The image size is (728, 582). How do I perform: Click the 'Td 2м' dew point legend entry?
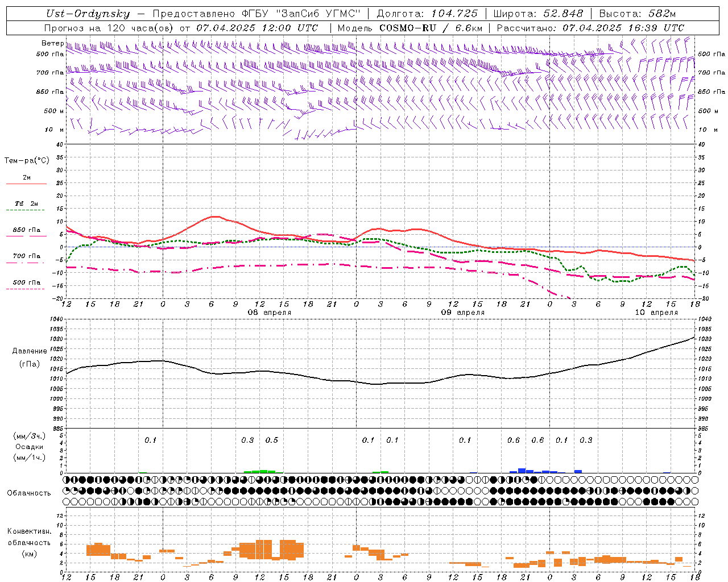[x=26, y=203]
